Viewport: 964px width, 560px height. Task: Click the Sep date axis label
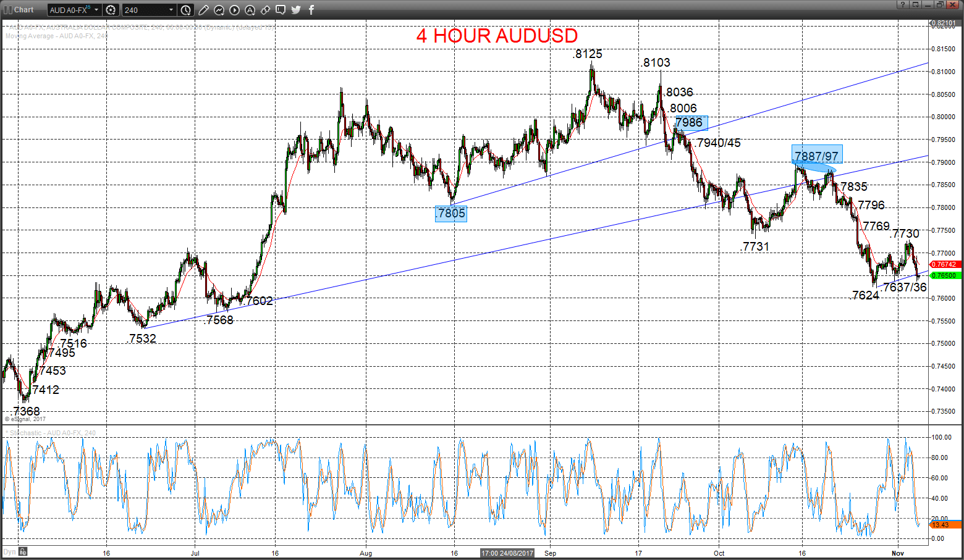[x=550, y=553]
